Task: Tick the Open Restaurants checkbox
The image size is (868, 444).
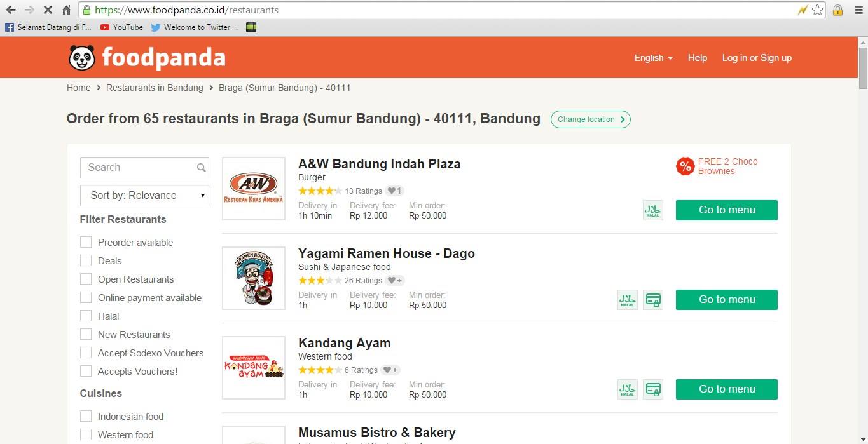Action: pyautogui.click(x=86, y=279)
